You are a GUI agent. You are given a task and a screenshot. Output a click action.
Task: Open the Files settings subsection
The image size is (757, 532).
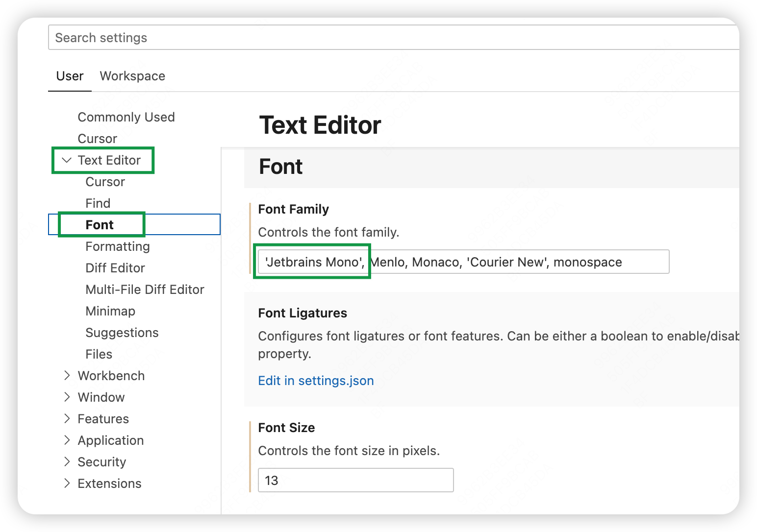coord(99,354)
